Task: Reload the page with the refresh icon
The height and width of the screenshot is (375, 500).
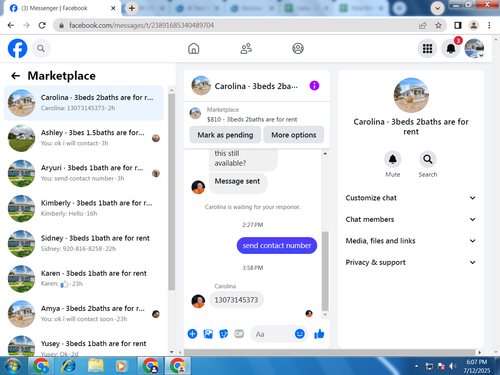Action: [x=42, y=25]
